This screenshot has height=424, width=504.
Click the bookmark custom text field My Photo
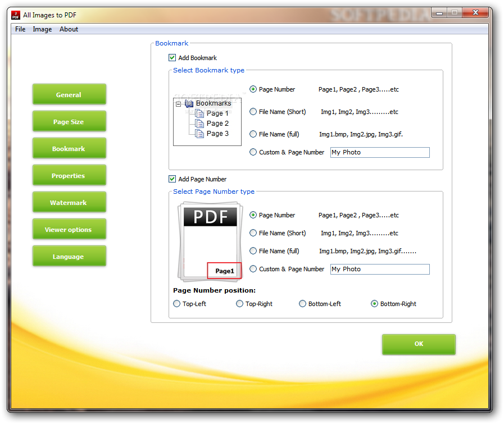380,153
